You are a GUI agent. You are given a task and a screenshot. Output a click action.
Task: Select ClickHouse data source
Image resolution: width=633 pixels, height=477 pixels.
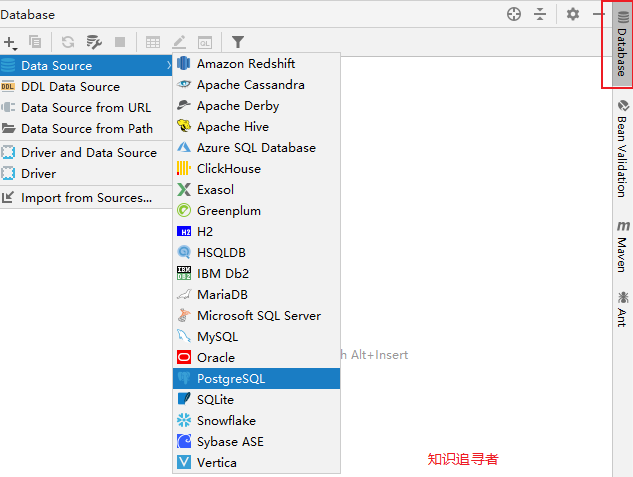click(x=256, y=169)
